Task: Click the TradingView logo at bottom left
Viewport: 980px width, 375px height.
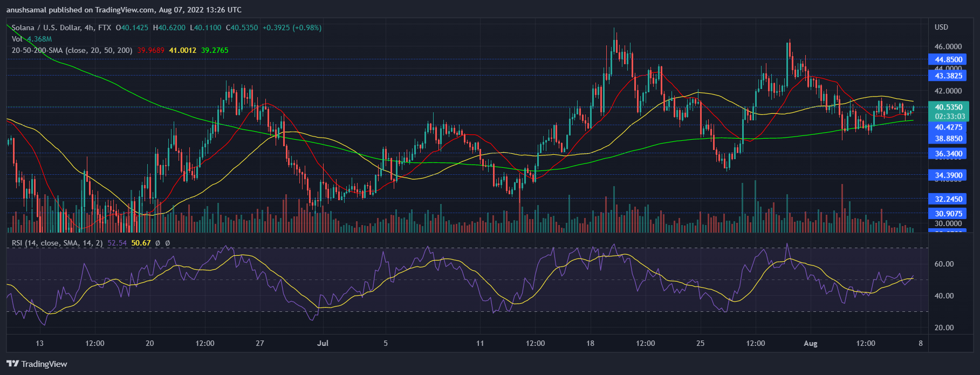Action: click(37, 364)
